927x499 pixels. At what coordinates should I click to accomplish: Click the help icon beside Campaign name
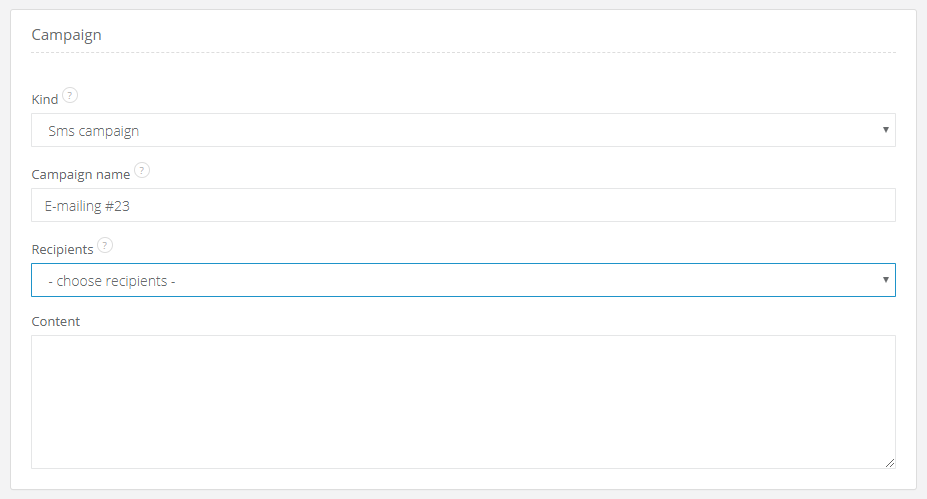[142, 171]
